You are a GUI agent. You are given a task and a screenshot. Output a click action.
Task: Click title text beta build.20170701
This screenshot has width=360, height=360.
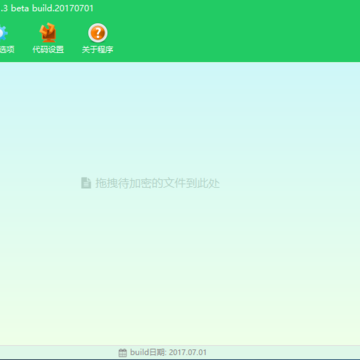coord(52,8)
